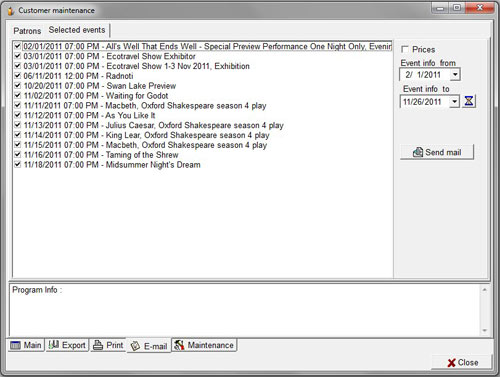This screenshot has width=500, height=377.
Task: Click the Print tab printer icon
Action: click(98, 345)
